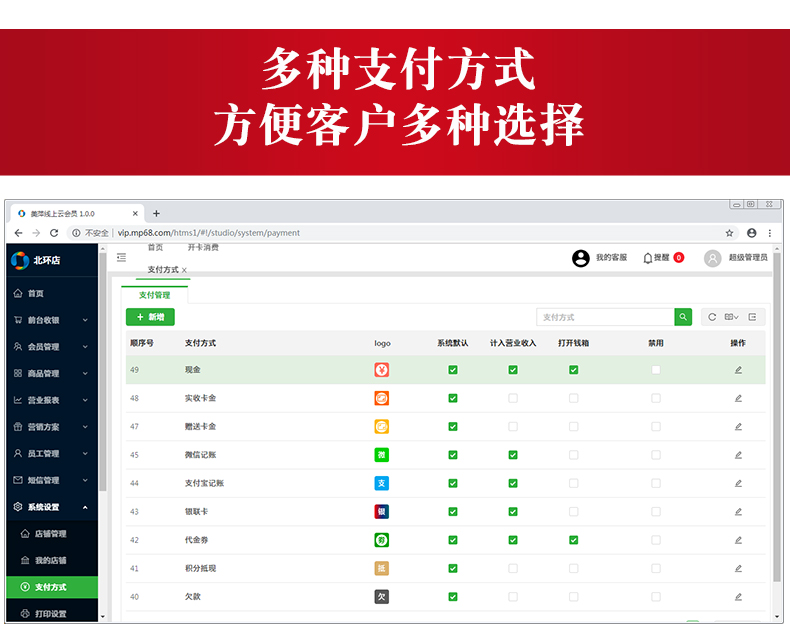Click the 支付方式 search input field
The image size is (790, 624).
(x=605, y=317)
